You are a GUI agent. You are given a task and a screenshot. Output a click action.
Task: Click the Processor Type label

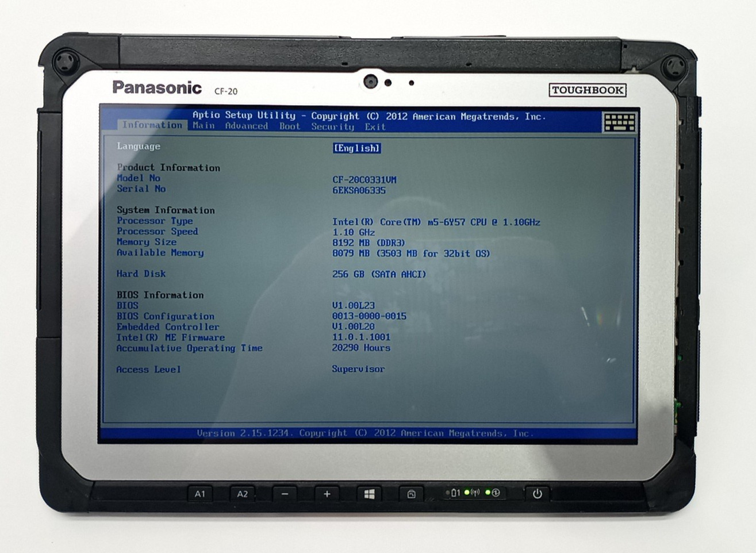pyautogui.click(x=155, y=221)
